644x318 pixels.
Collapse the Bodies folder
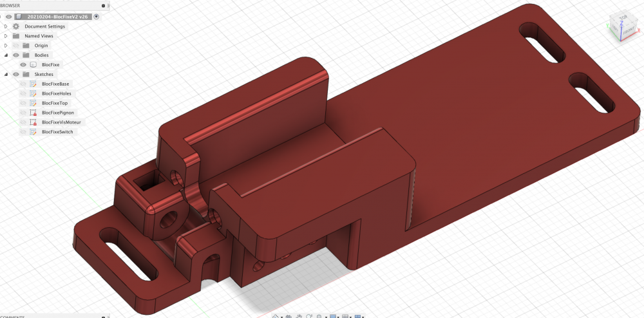coord(6,55)
